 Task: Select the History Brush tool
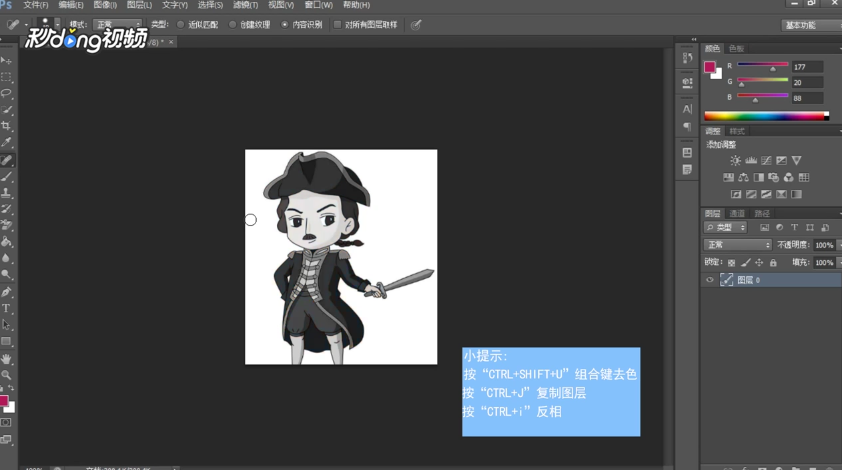coord(6,209)
